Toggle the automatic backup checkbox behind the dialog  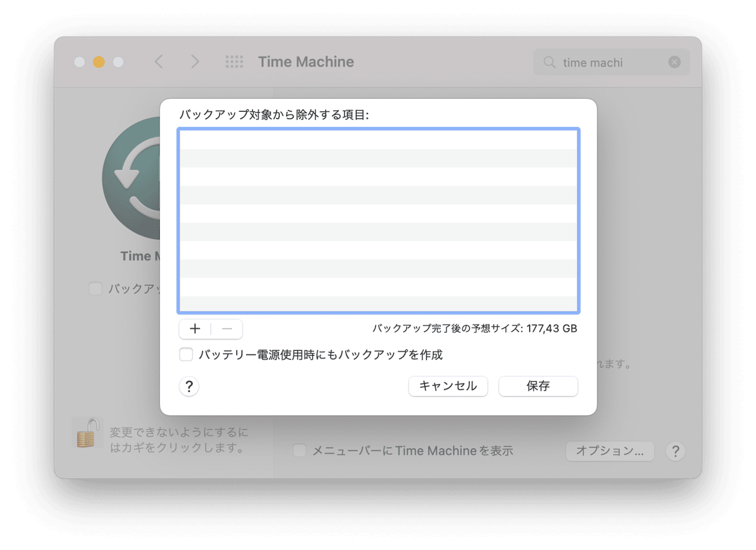[x=95, y=288]
